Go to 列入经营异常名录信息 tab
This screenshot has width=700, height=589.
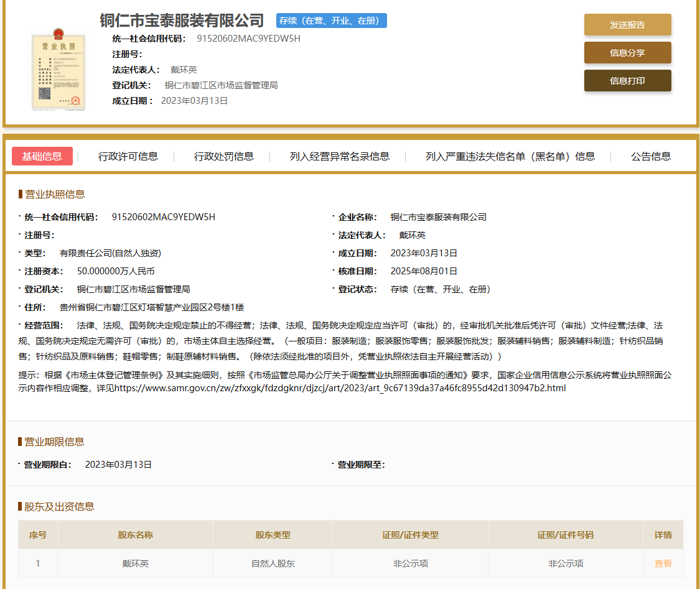339,156
